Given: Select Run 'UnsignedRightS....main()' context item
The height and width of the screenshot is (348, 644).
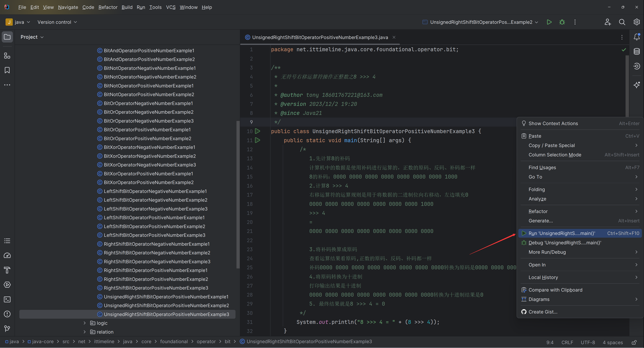Looking at the screenshot, I should point(580,233).
